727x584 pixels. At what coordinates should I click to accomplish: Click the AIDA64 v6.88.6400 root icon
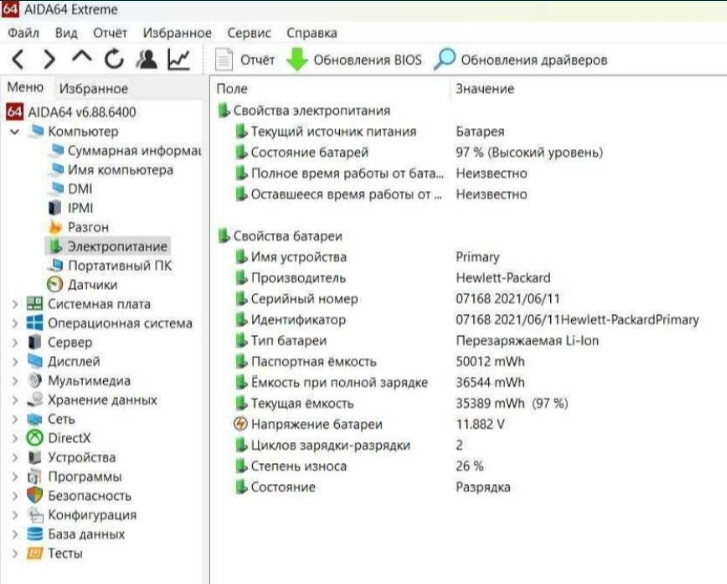[14, 112]
